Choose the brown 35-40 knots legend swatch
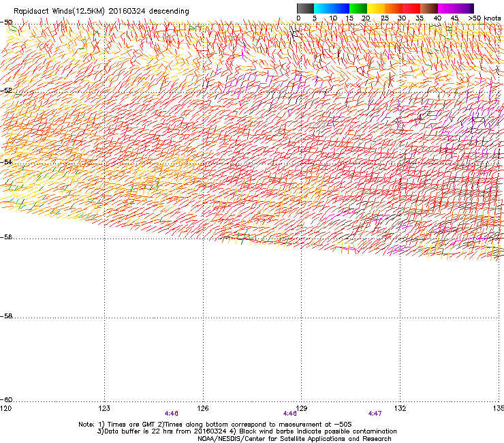Image resolution: width=504 pixels, height=443 pixels. (x=429, y=8)
